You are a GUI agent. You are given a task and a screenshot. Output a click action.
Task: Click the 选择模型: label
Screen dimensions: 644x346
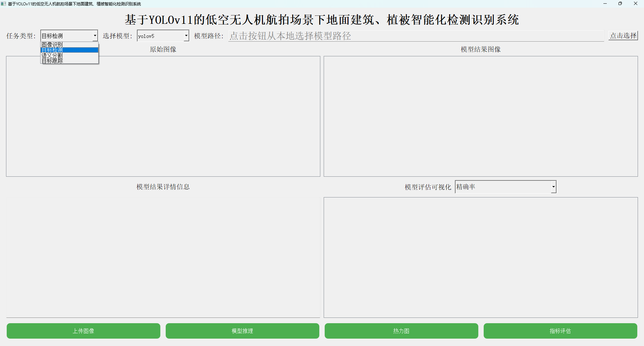pos(118,36)
